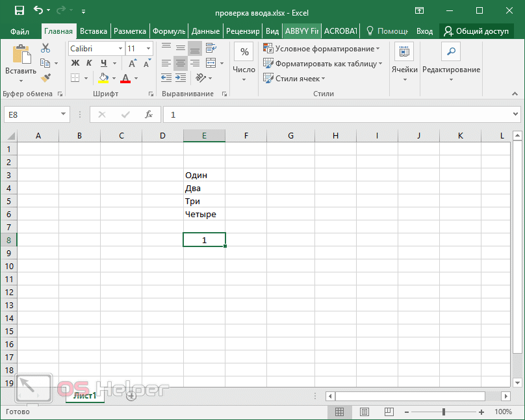Click the Вход sign-in link
Screen dimensions: 525x420
pyautogui.click(x=424, y=31)
